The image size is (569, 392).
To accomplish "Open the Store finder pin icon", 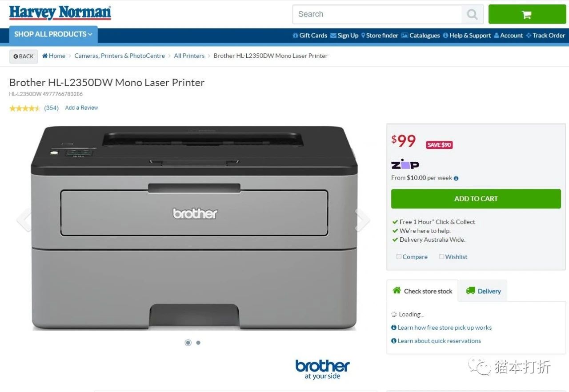I will click(363, 36).
